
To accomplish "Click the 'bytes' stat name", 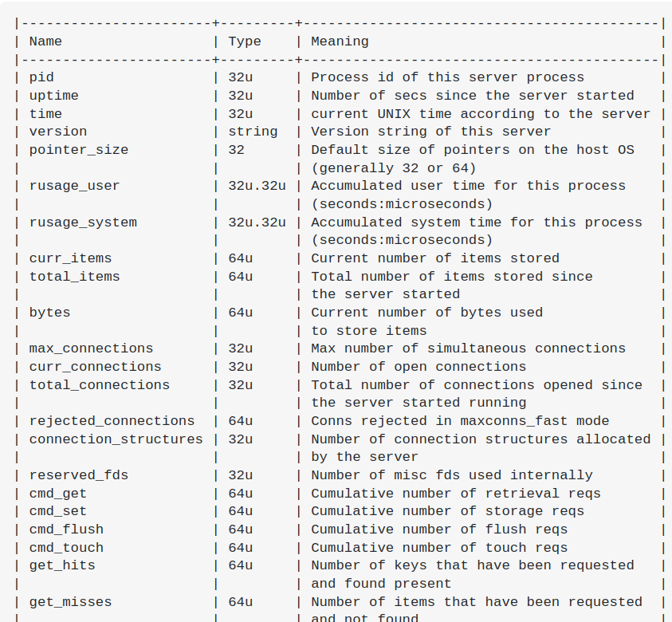I will (49, 313).
